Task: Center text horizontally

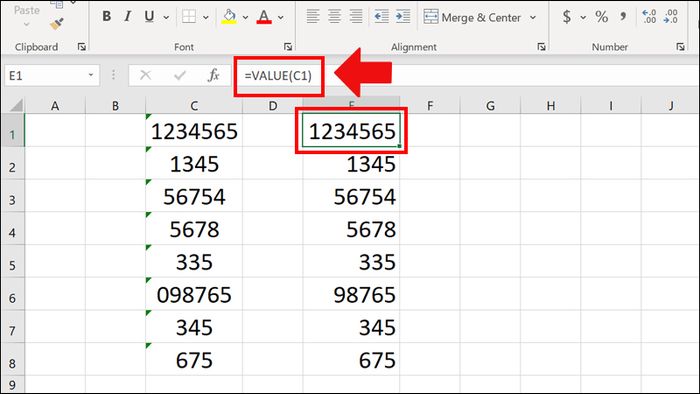Action: [x=334, y=17]
